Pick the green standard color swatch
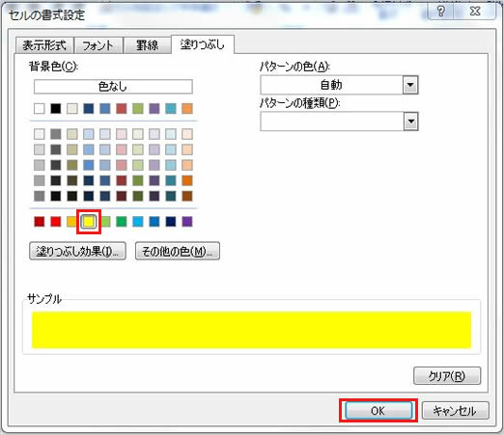The image size is (504, 435). pyautogui.click(x=122, y=222)
